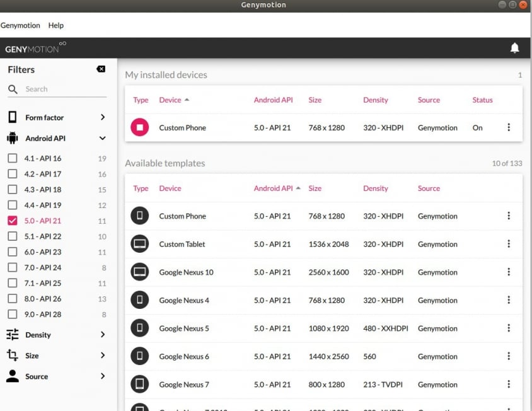
Task: Click the Size crop icon
Action: [x=13, y=356]
